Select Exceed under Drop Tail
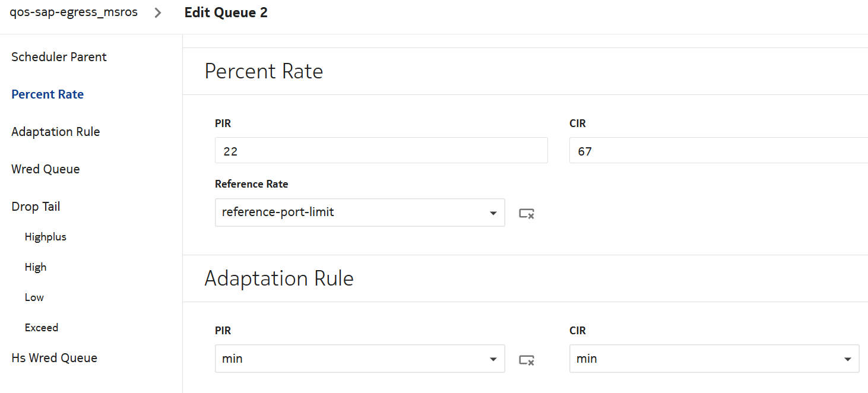This screenshot has width=868, height=393. pos(42,328)
